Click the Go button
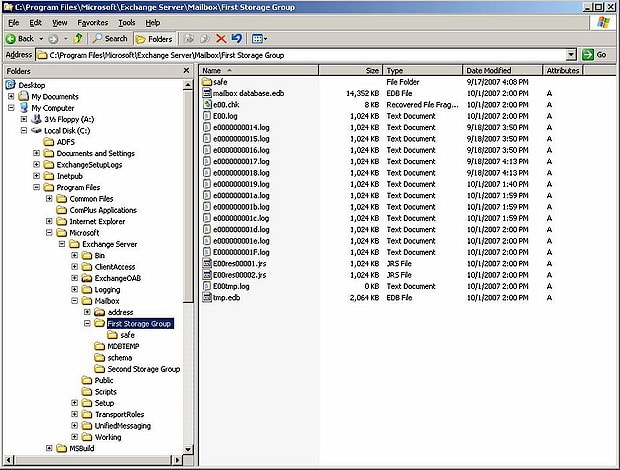 [x=595, y=55]
